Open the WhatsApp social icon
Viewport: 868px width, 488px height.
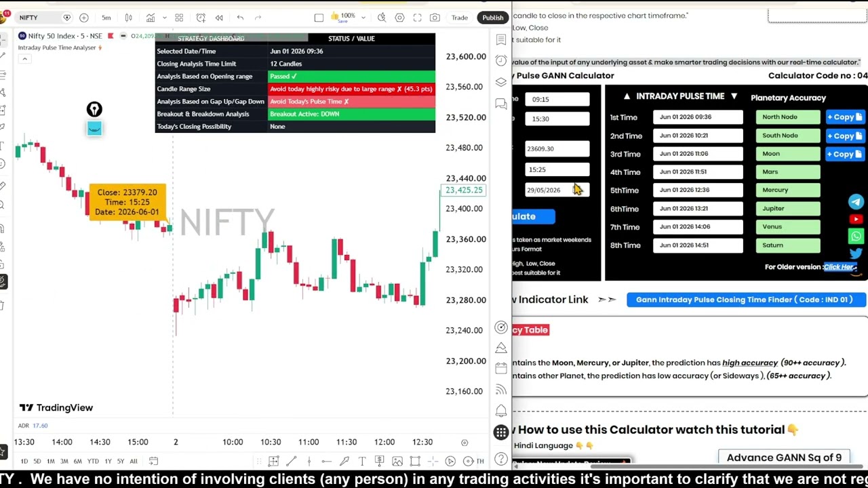856,237
